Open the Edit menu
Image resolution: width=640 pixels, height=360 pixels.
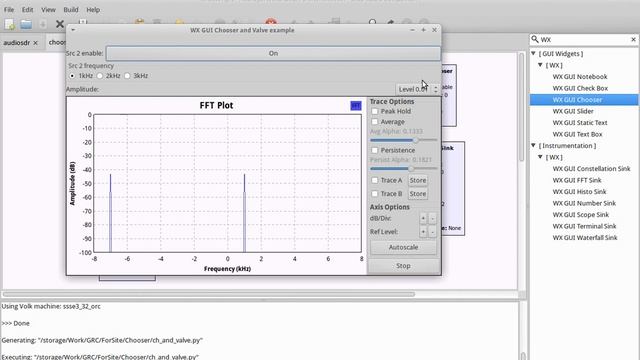pyautogui.click(x=28, y=9)
